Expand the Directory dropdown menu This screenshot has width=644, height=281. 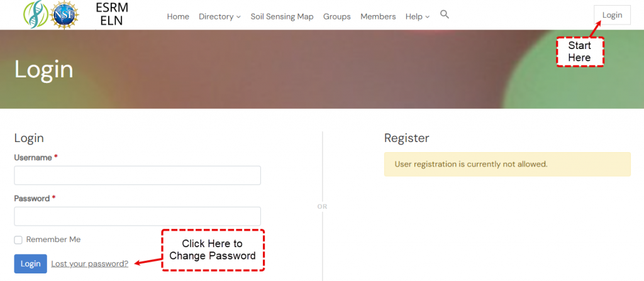click(219, 16)
